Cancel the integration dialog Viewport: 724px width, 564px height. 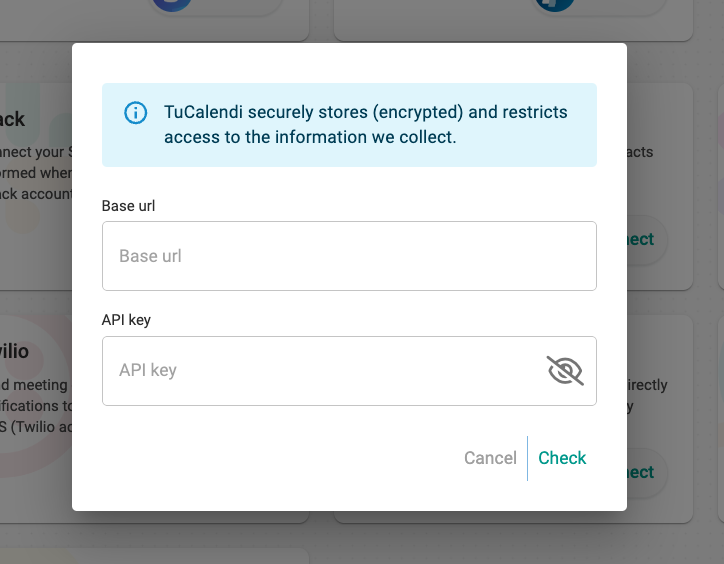coord(490,458)
